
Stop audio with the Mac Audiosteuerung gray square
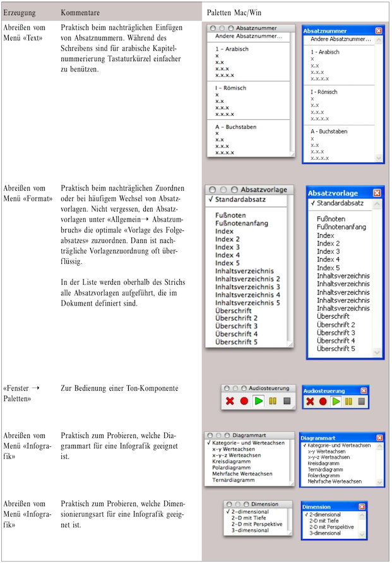pyautogui.click(x=287, y=401)
